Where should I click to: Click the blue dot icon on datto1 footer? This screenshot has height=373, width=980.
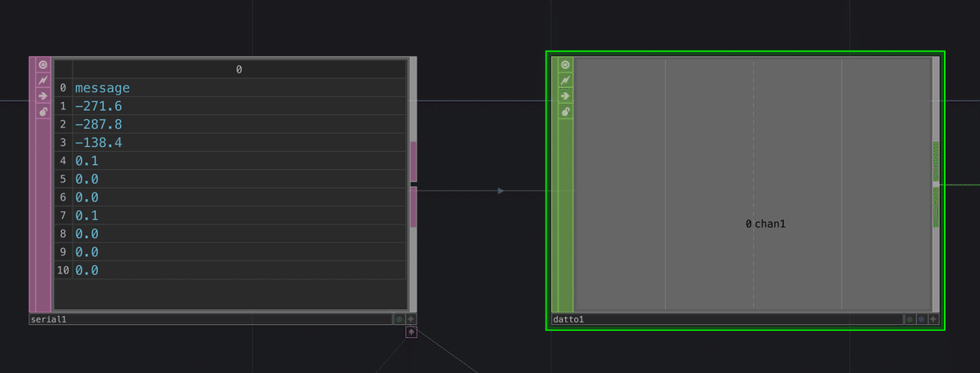(922, 319)
